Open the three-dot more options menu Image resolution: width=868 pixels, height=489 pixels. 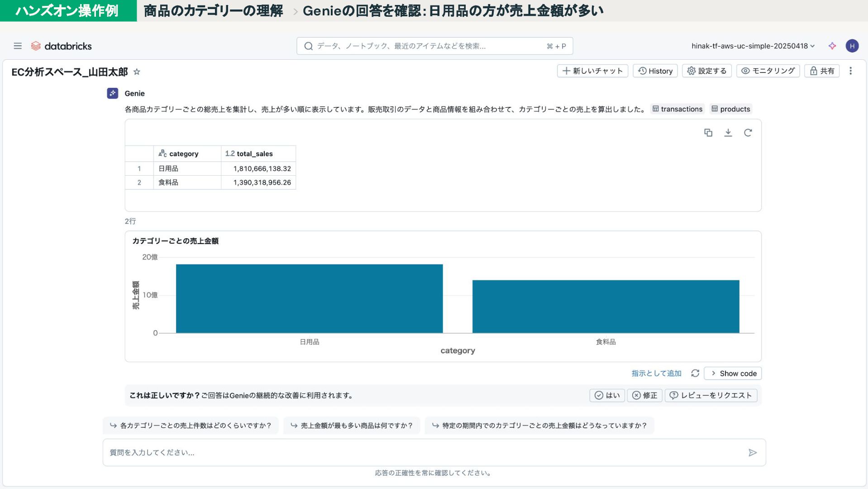pos(850,71)
